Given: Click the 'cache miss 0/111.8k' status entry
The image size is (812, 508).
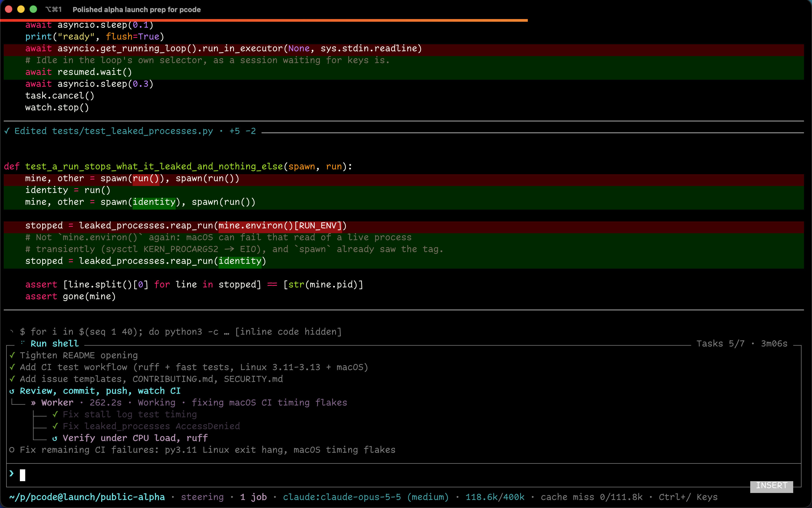Looking at the screenshot, I should click(x=592, y=497).
